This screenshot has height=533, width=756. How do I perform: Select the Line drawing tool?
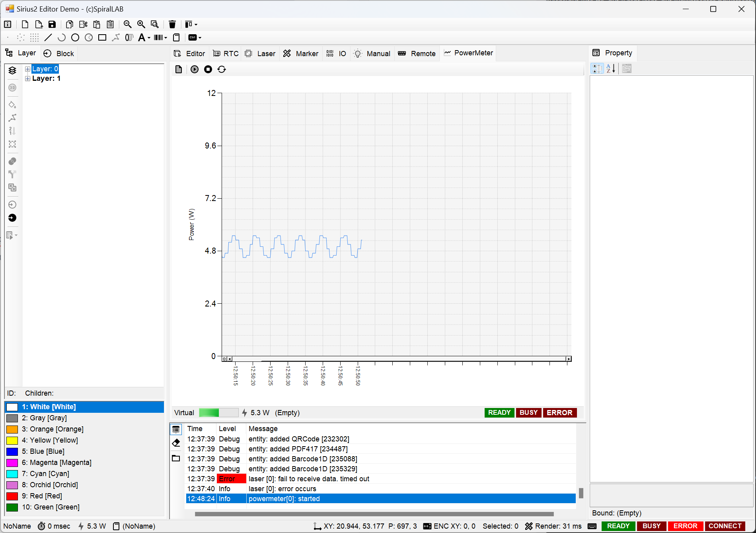(48, 37)
